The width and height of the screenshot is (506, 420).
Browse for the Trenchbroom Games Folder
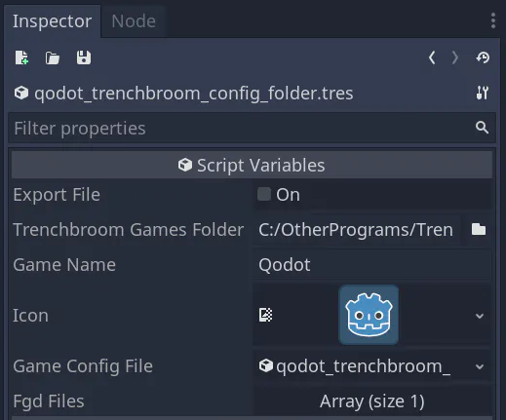point(479,229)
